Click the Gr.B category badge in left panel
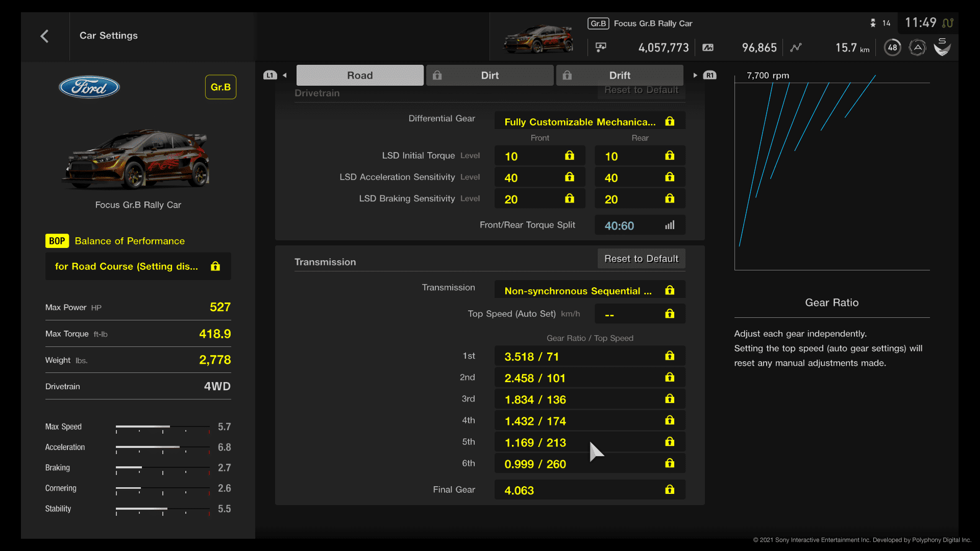 point(220,87)
